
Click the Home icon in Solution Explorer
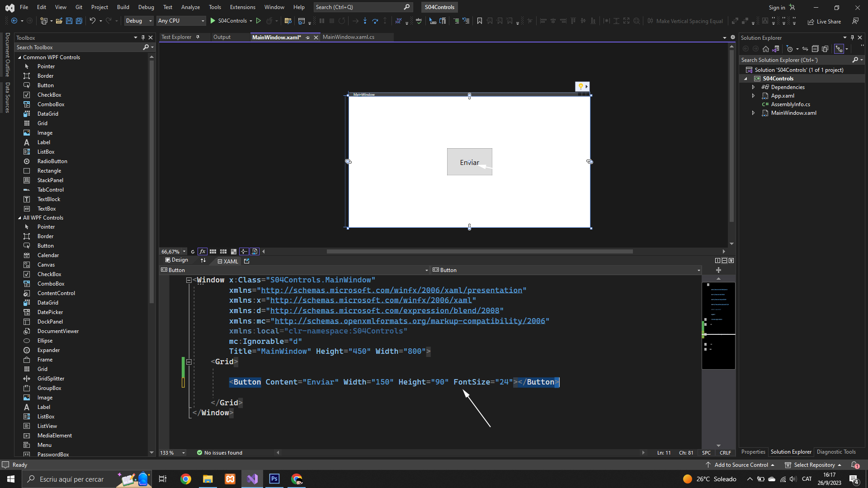[765, 49]
